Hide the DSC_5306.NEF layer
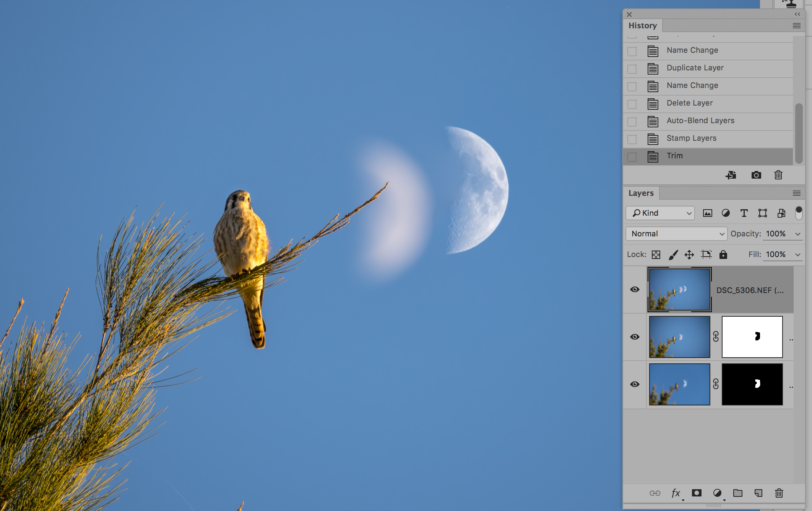This screenshot has width=812, height=511. 635,290
